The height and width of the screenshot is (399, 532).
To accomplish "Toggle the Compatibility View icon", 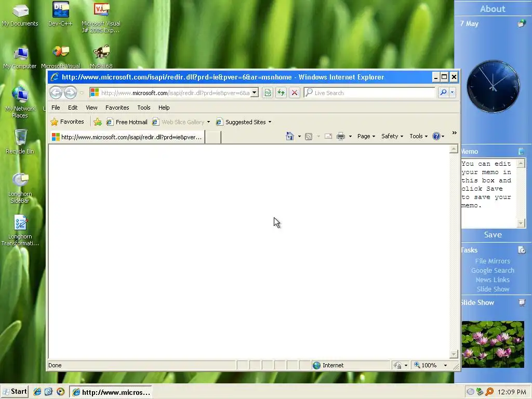I will point(268,92).
